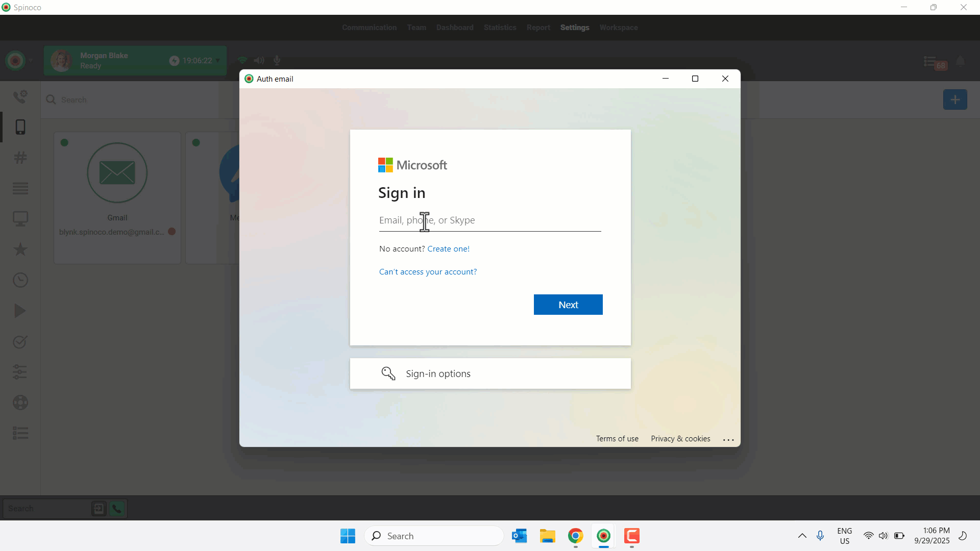Click the notification bell icon
This screenshot has height=551, width=980.
coord(960,62)
